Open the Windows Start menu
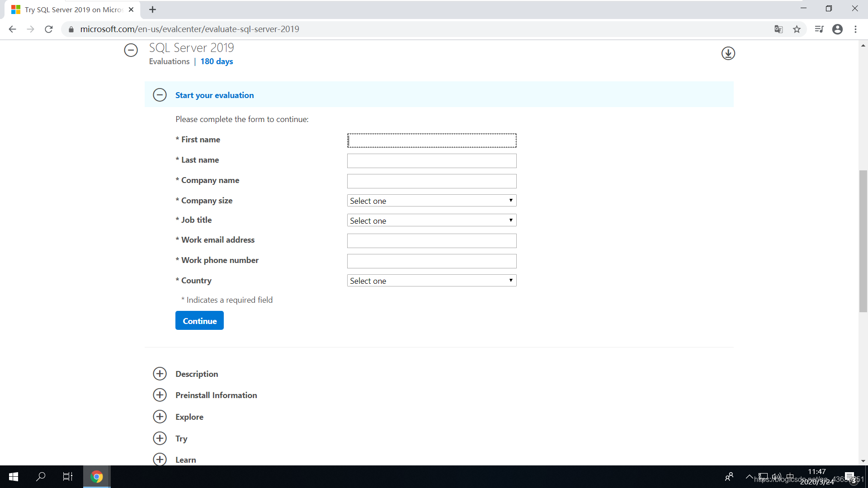The width and height of the screenshot is (868, 488). click(x=14, y=477)
